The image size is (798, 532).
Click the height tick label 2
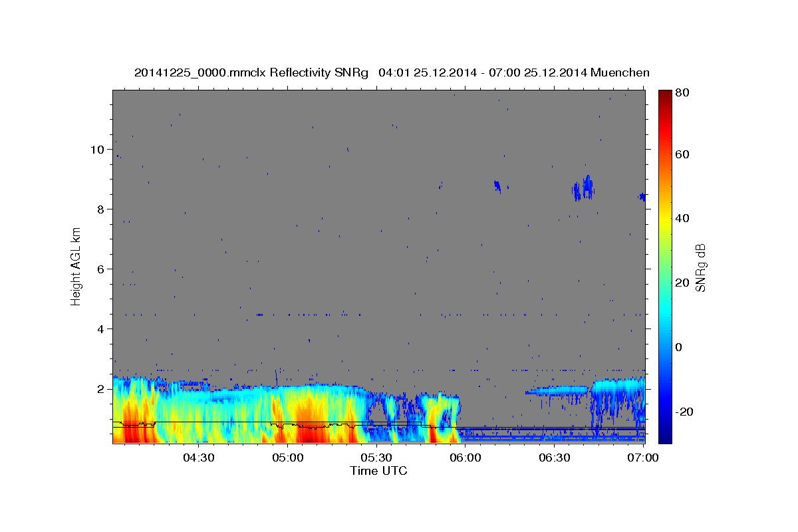tap(100, 389)
